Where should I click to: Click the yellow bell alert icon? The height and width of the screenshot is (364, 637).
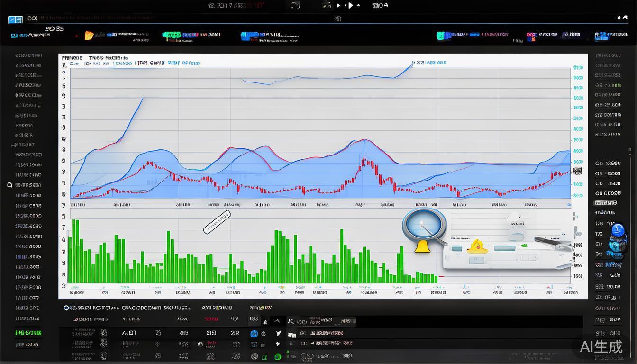point(421,246)
